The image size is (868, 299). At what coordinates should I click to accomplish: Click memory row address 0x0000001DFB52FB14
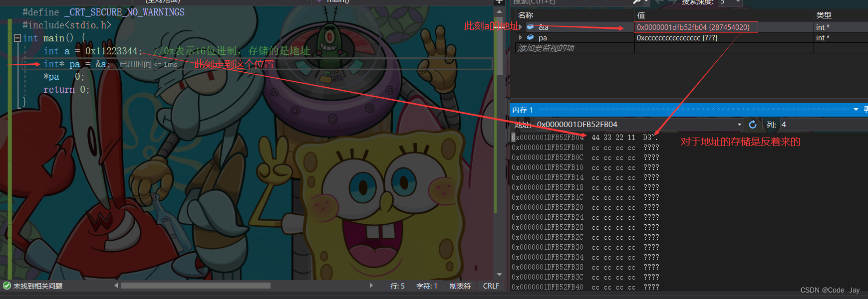pos(548,177)
